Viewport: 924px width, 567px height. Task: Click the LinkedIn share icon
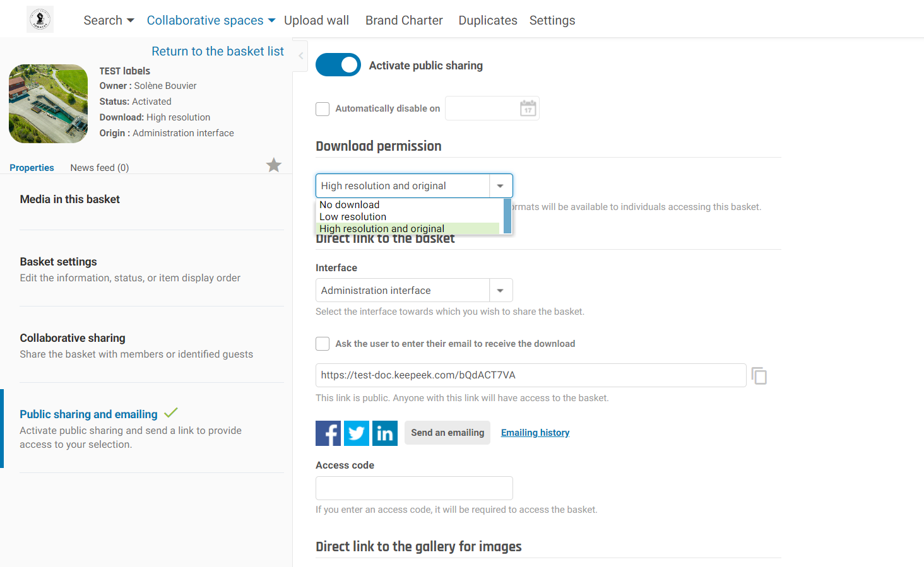click(385, 433)
